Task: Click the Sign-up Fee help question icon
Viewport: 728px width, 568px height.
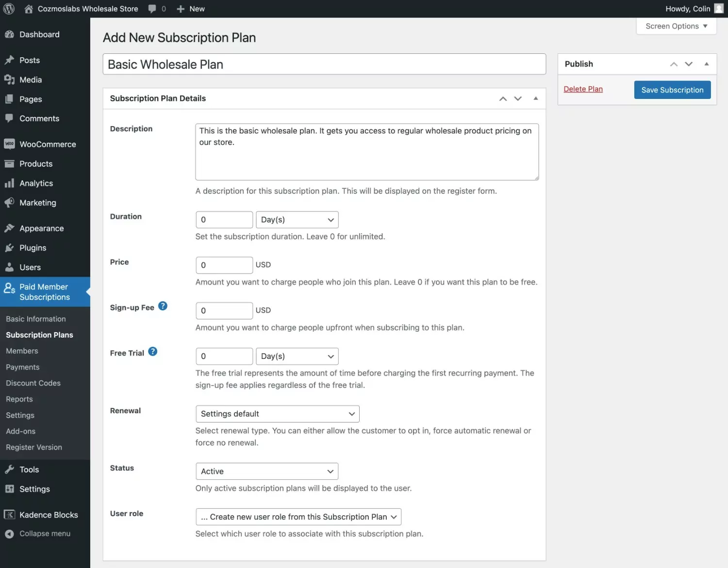Action: pos(163,306)
